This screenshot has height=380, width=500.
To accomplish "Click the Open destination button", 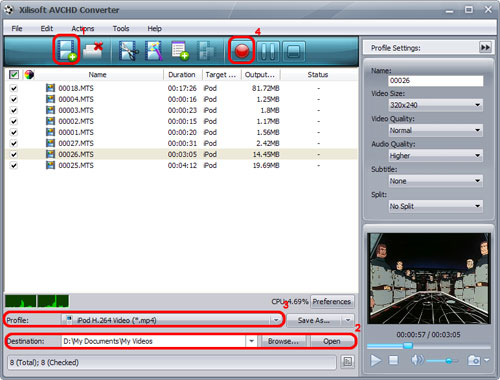I will (x=332, y=341).
